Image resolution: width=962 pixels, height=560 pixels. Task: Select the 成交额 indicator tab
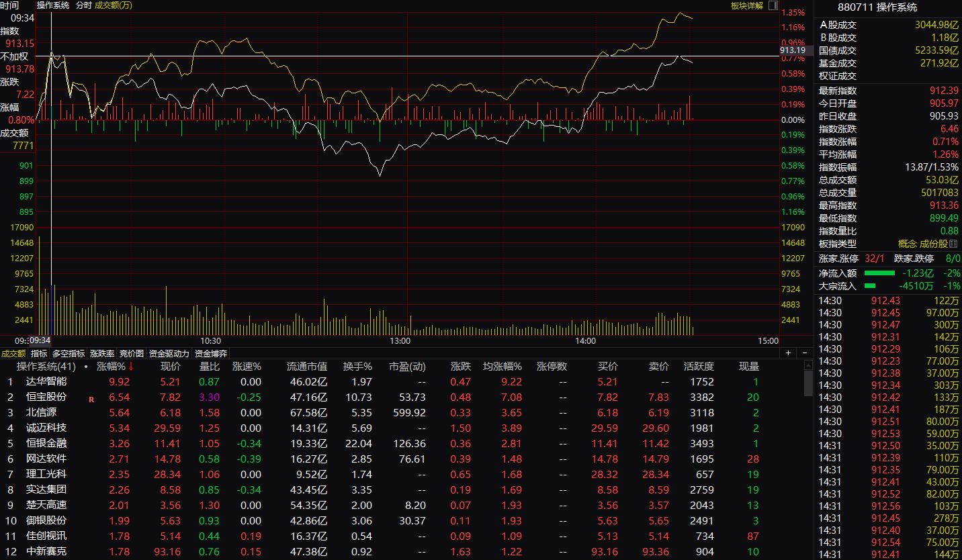(13, 353)
